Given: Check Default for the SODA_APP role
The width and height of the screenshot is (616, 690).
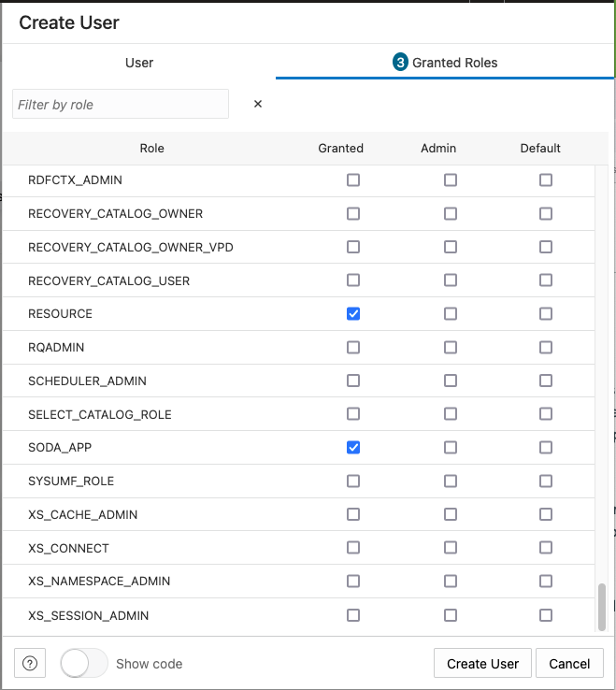Looking at the screenshot, I should point(546,448).
